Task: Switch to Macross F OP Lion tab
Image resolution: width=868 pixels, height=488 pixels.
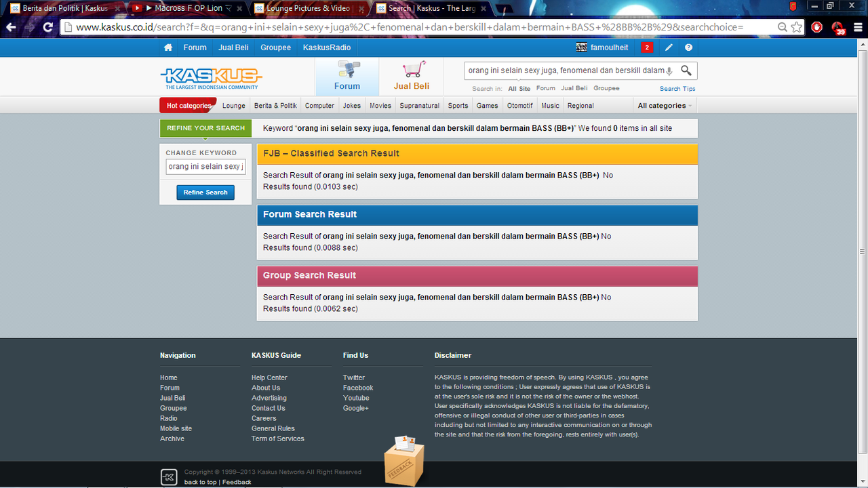Action: 186,8
